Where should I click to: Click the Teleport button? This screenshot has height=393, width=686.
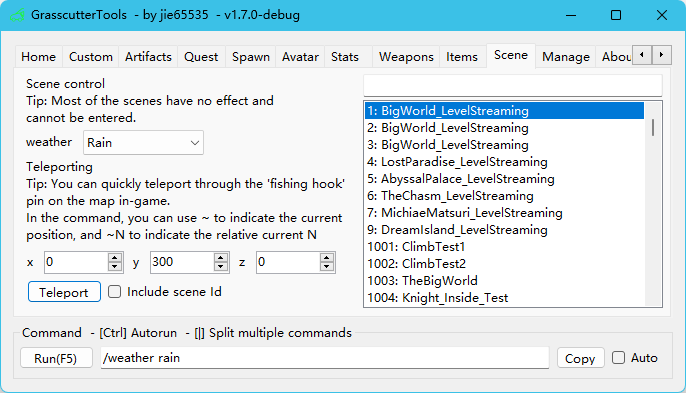coord(64,292)
